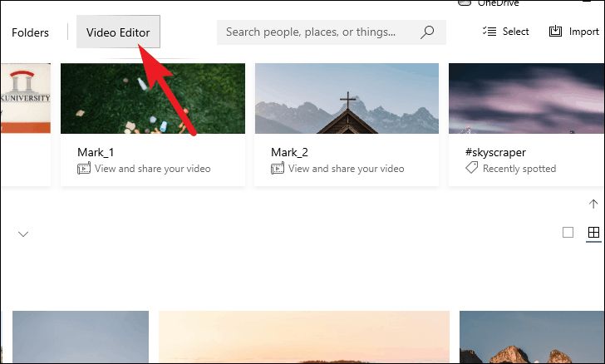This screenshot has width=605, height=364.
Task: Click the 'Recently spotted' caption
Action: (x=519, y=169)
